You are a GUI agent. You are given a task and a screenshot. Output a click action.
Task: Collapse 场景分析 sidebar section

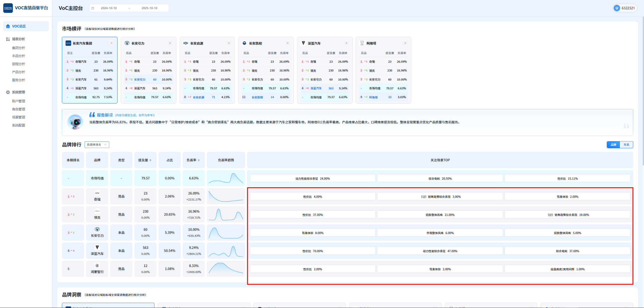(18, 39)
